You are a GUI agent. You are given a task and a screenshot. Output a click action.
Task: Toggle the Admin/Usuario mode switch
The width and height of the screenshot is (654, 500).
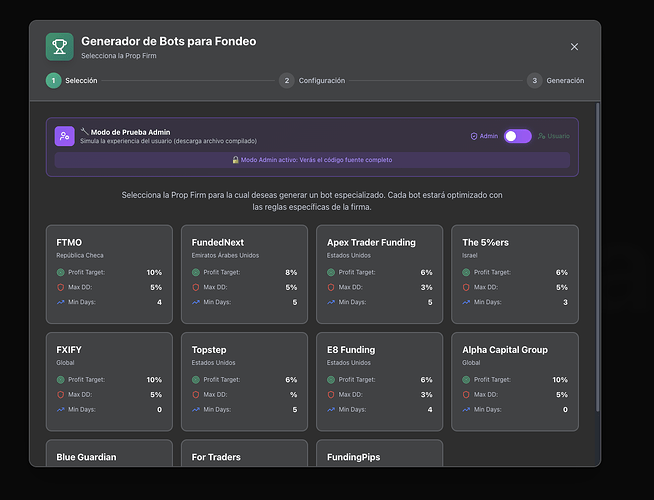coord(517,136)
